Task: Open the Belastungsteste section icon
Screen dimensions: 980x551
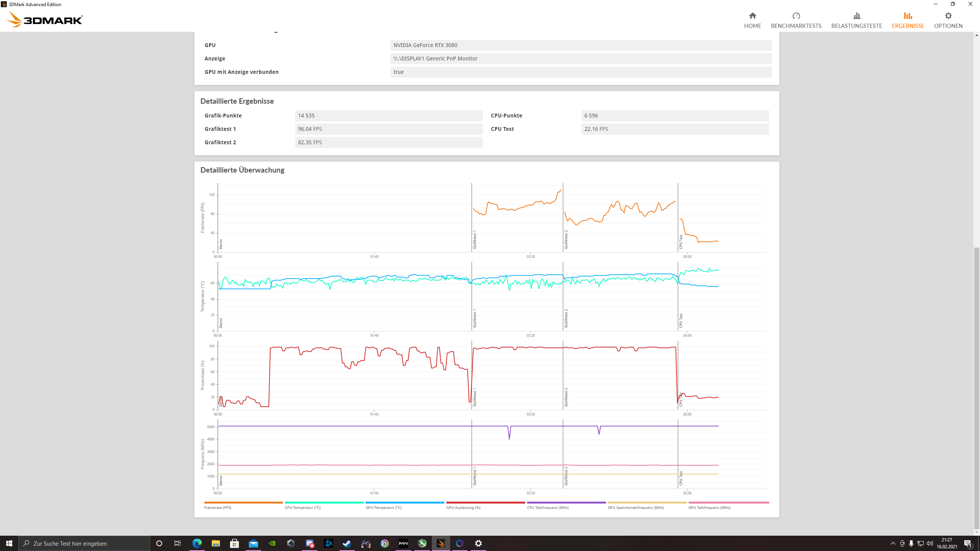Action: (x=856, y=16)
